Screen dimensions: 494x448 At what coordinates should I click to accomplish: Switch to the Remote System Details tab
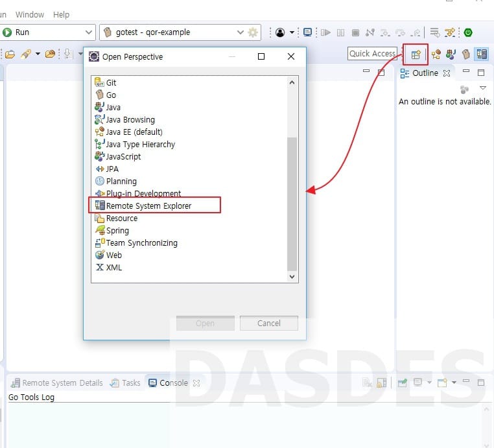click(57, 383)
